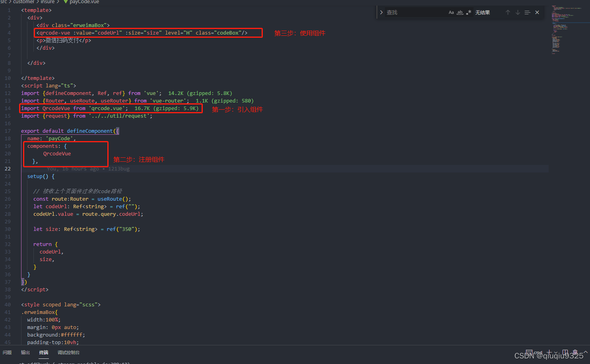Click '14.2K (gzipped: 5.8K)' import size hint
Image resolution: width=590 pixels, height=364 pixels.
coord(200,93)
